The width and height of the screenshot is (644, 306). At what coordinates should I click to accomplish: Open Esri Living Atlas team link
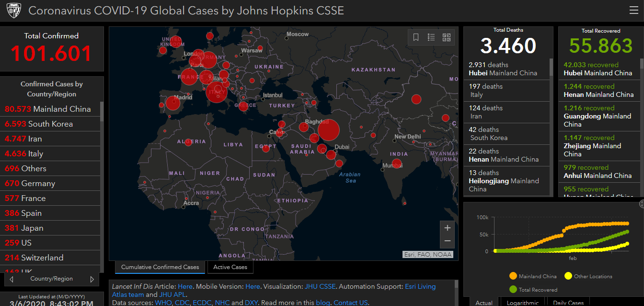coord(274,291)
